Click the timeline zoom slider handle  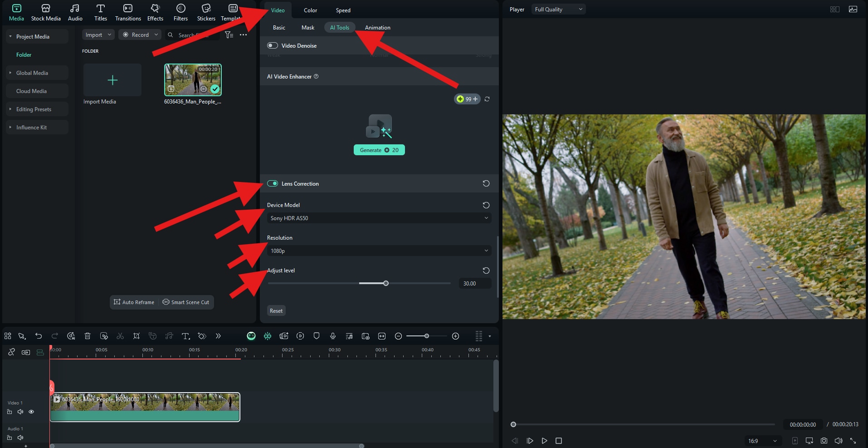pos(427,336)
